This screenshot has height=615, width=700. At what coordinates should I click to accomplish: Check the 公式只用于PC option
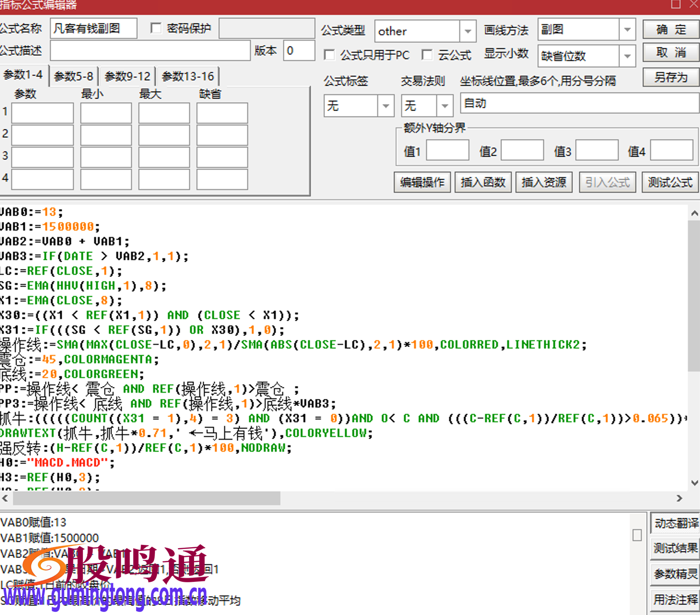[329, 55]
